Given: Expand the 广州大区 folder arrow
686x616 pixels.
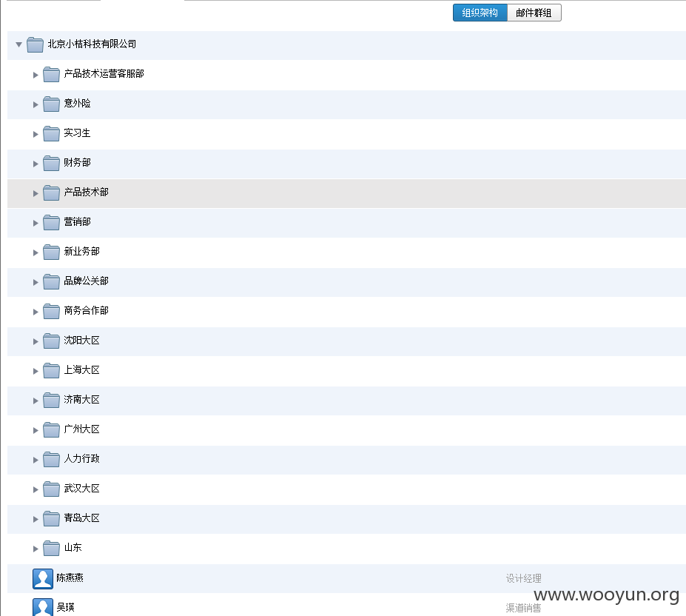Looking at the screenshot, I should (x=36, y=430).
